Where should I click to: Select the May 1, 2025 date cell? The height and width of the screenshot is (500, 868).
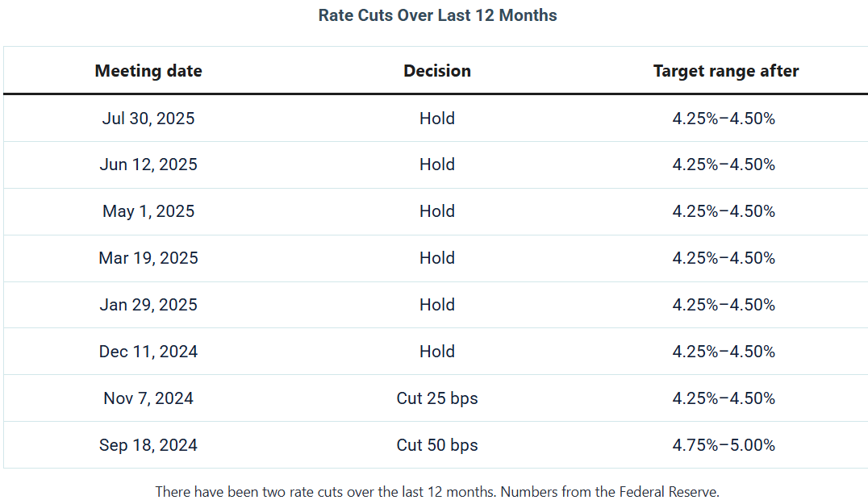click(x=148, y=211)
